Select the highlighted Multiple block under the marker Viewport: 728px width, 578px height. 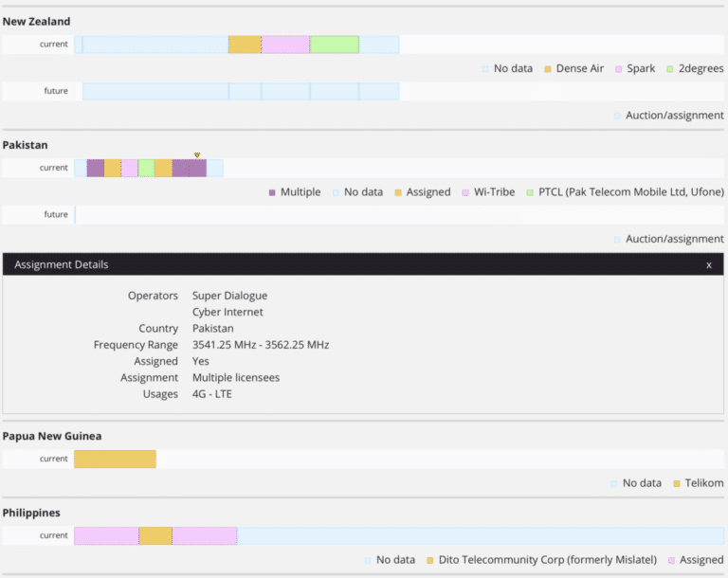coord(198,168)
